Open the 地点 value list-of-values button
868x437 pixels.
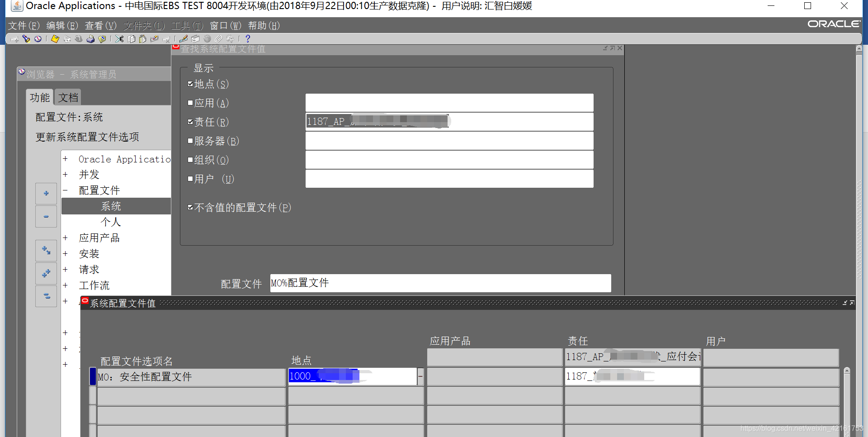pyautogui.click(x=420, y=376)
